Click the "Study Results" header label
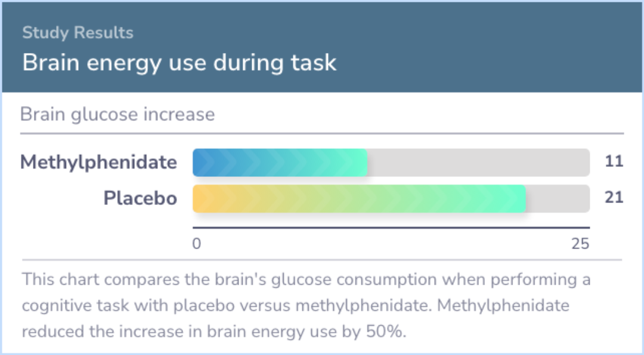The height and width of the screenshot is (355, 644). pyautogui.click(x=78, y=33)
